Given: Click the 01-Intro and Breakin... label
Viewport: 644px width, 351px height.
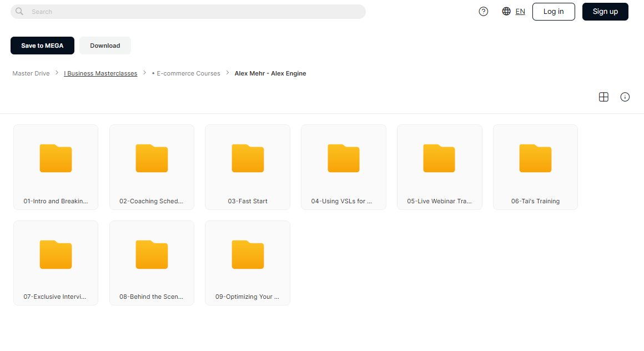Looking at the screenshot, I should pyautogui.click(x=56, y=201).
